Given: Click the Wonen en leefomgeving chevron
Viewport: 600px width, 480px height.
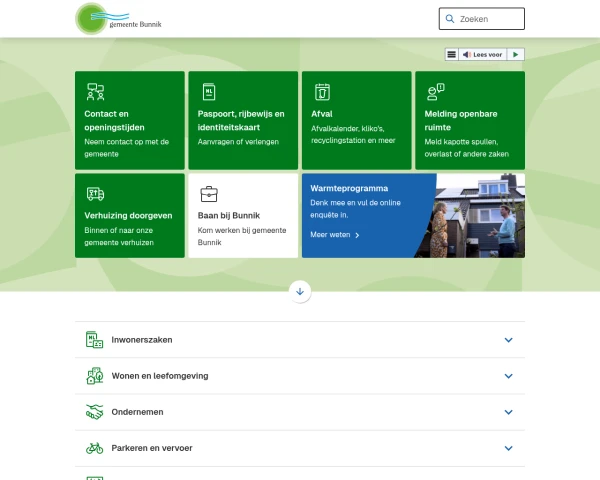Looking at the screenshot, I should (x=509, y=376).
